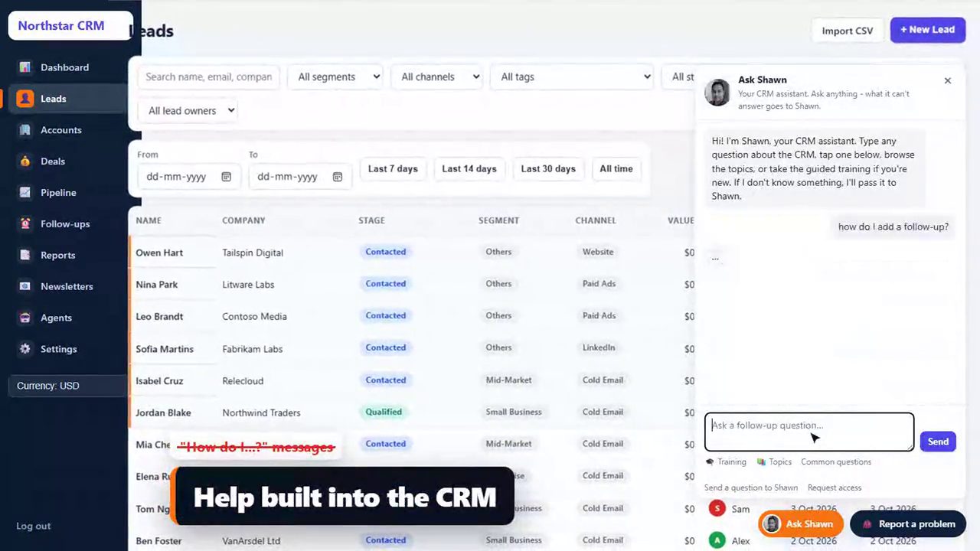Open the All channels filter dropdown
The width and height of the screenshot is (980, 551).
coord(437,77)
